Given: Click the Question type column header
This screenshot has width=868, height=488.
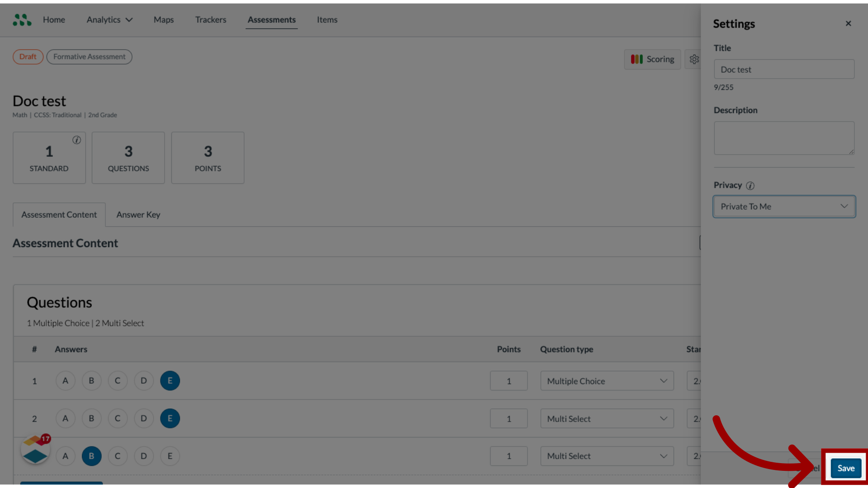Looking at the screenshot, I should [x=566, y=349].
